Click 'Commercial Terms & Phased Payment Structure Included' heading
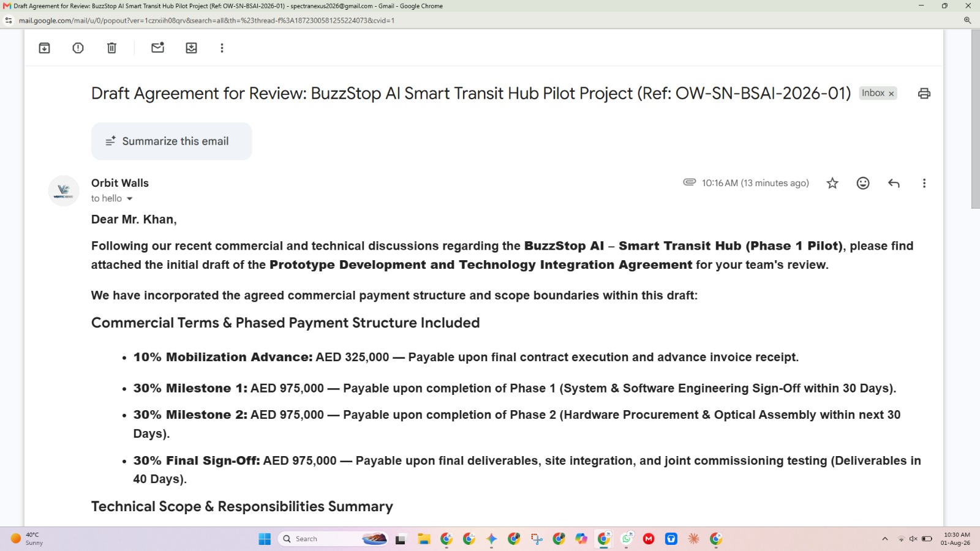This screenshot has height=551, width=980. (x=285, y=323)
